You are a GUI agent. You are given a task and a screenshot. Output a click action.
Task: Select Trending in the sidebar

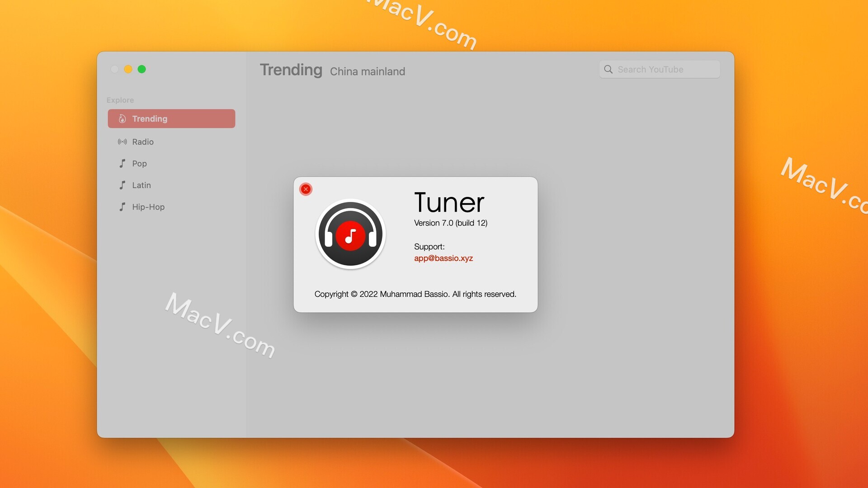[171, 118]
